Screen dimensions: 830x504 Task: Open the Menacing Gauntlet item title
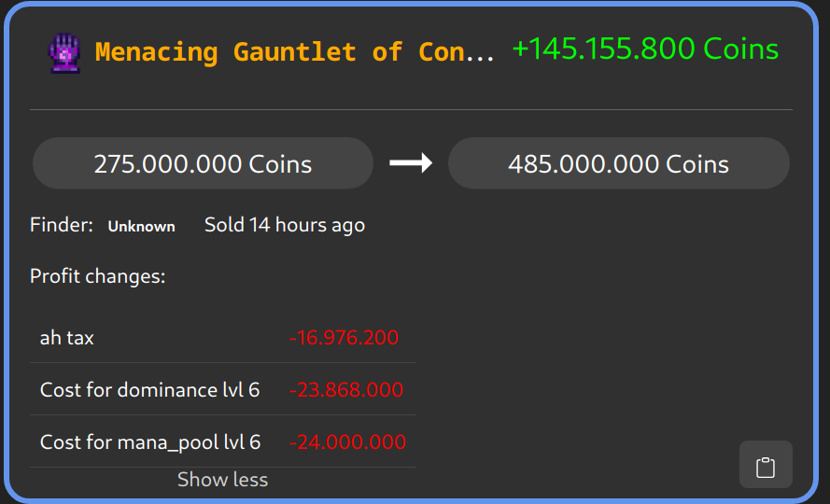[x=294, y=52]
